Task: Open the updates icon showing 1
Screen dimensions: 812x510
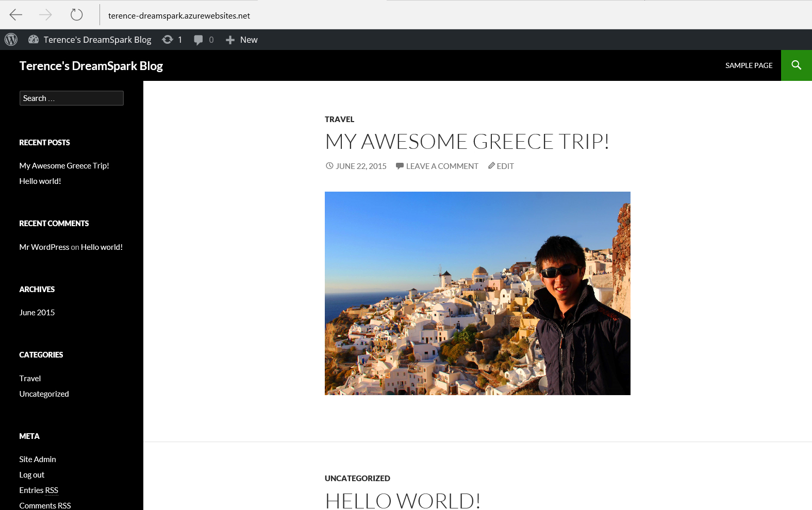Action: 168,40
